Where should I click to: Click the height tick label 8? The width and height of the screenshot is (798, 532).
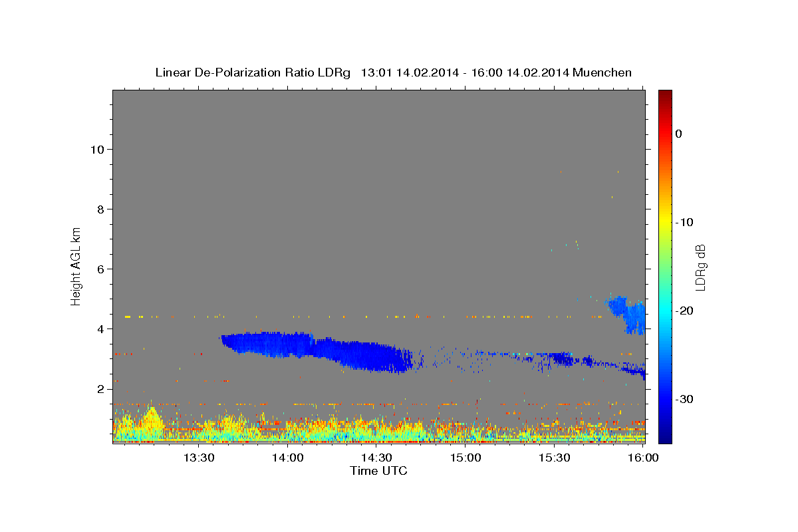99,209
